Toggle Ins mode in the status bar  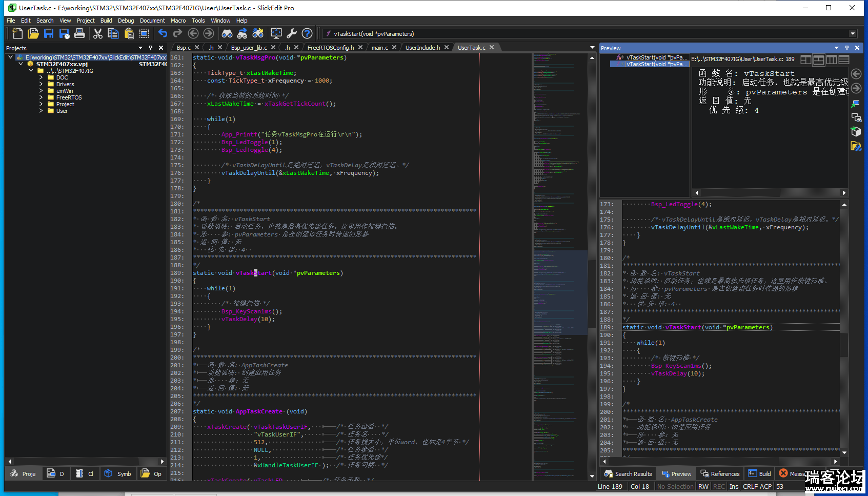tap(734, 487)
